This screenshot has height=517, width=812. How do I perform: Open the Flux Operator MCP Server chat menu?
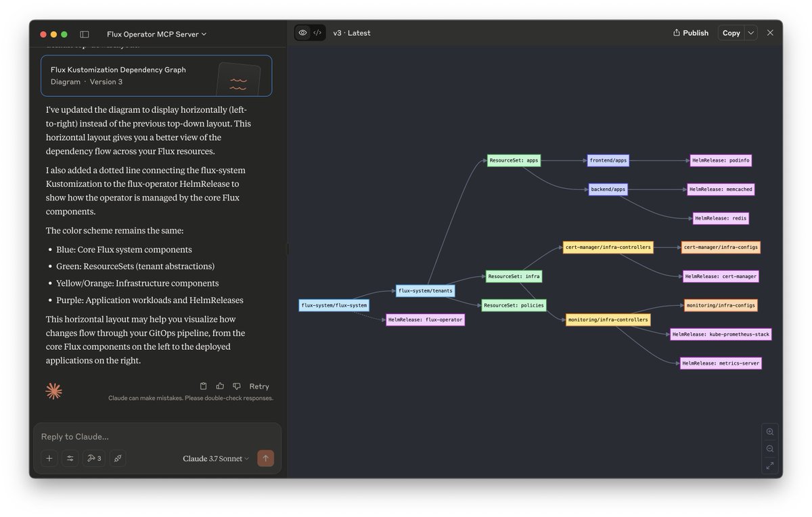click(x=156, y=34)
